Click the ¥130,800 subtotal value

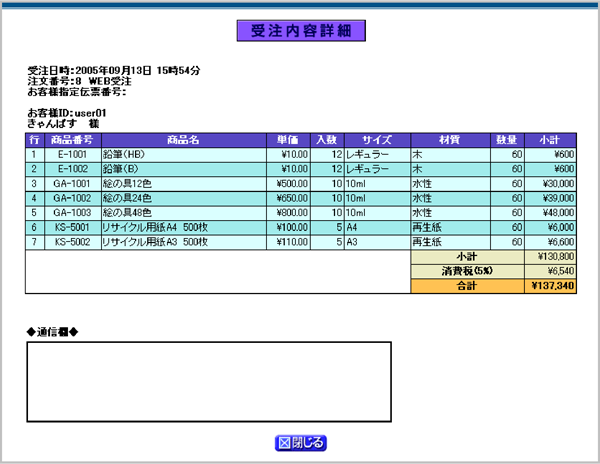point(551,257)
